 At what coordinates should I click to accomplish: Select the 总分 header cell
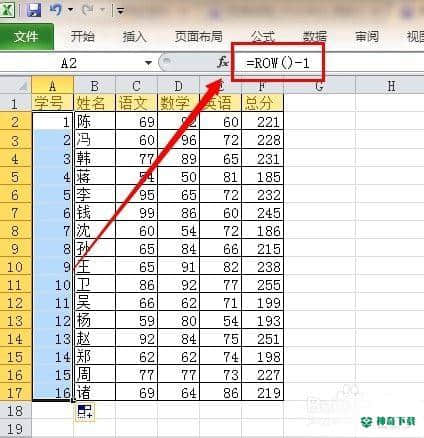(262, 102)
